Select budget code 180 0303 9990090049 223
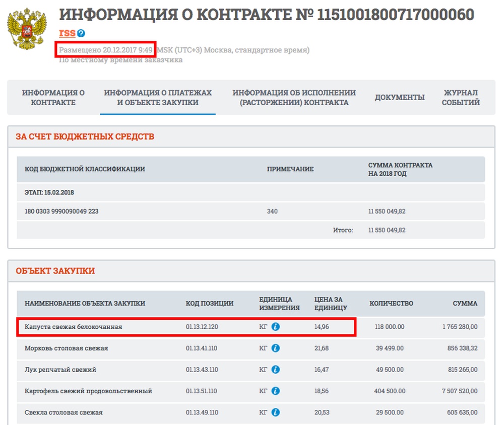The image size is (504, 425). pos(61,211)
